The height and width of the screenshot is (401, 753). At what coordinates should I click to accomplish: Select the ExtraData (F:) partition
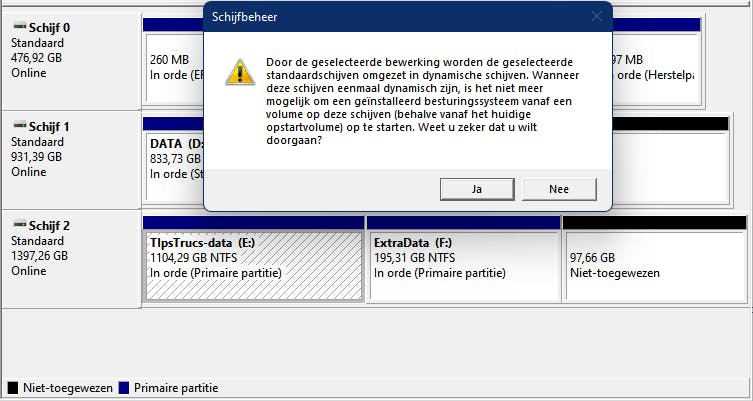click(x=462, y=264)
